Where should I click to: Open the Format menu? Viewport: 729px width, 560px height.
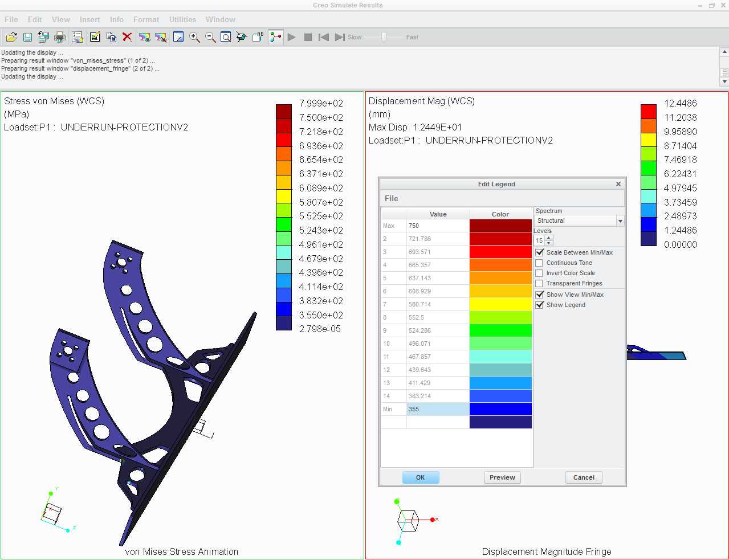(x=146, y=19)
